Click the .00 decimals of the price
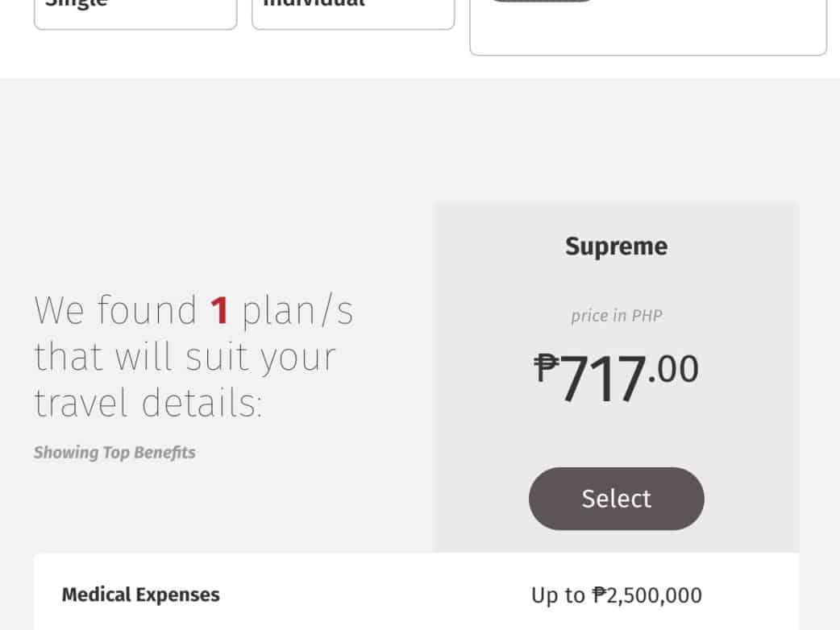The height and width of the screenshot is (630, 840). click(674, 370)
